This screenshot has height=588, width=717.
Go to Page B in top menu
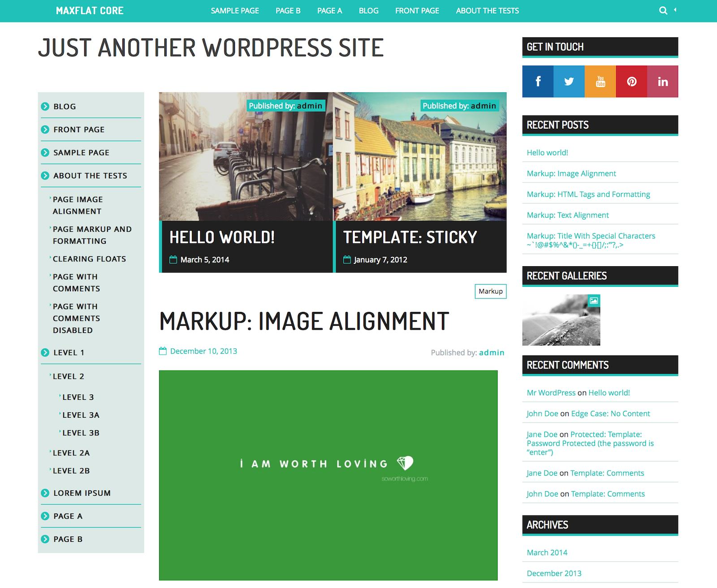coord(288,11)
